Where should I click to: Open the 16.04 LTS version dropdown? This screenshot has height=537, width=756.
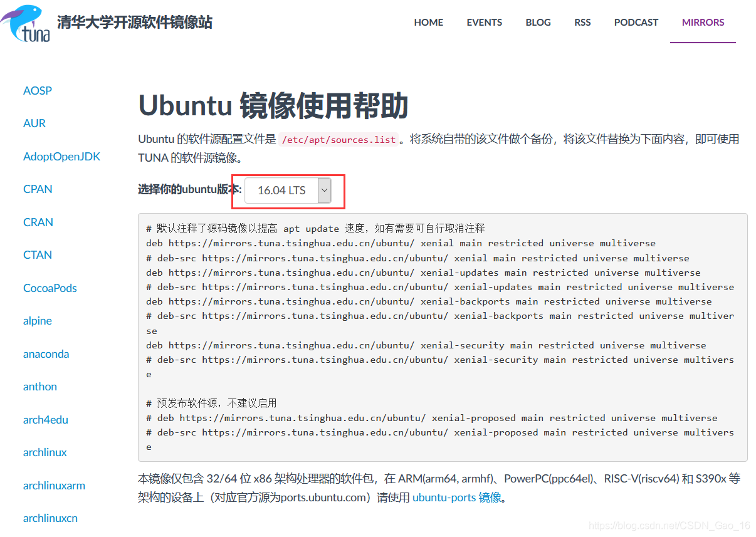pos(288,190)
